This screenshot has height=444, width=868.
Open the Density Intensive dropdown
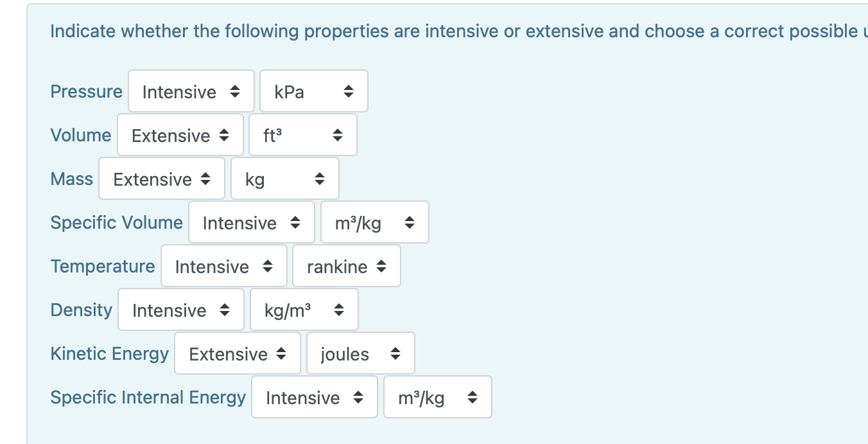pyautogui.click(x=180, y=309)
